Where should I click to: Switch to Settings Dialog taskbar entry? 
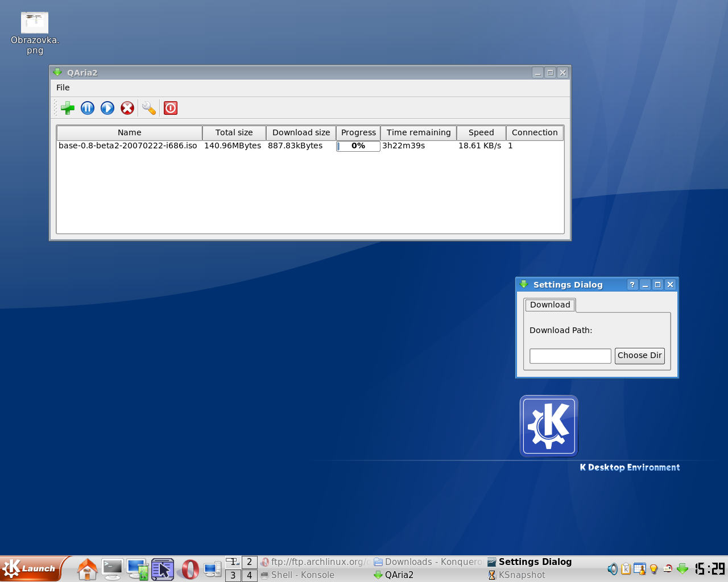[542, 562]
